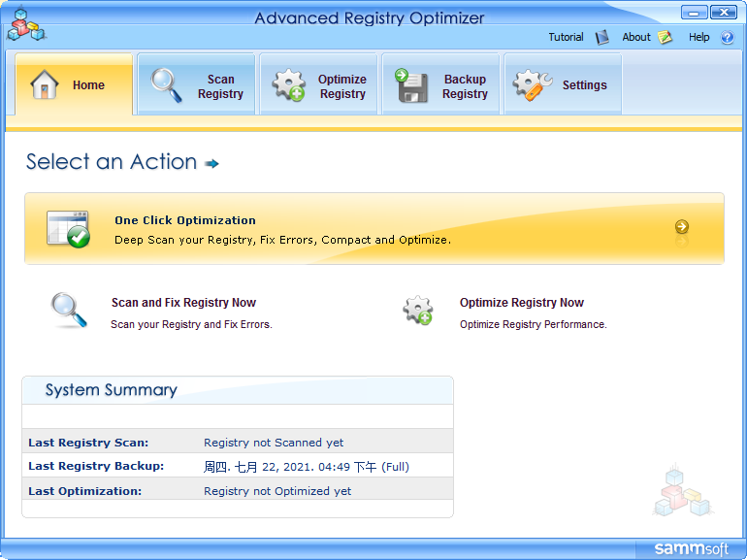Click the gear-plus icon on Optimize Registry tab
This screenshot has width=747, height=560.
click(289, 85)
